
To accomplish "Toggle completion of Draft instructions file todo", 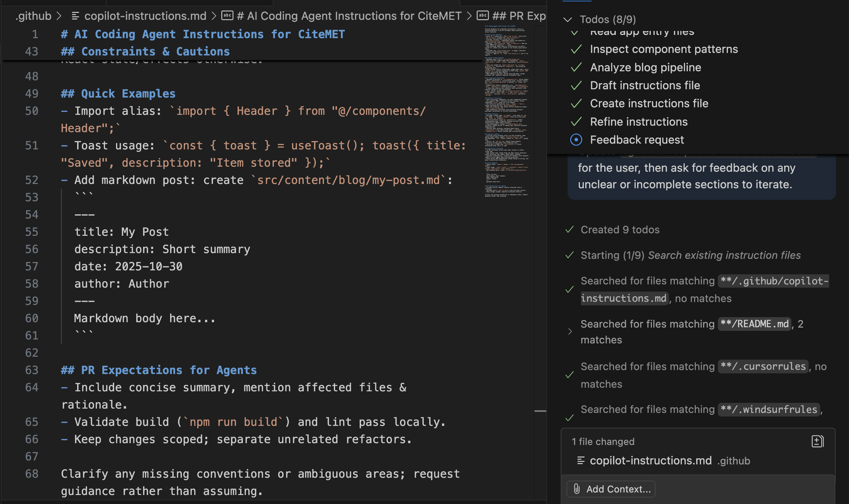I will click(x=577, y=85).
